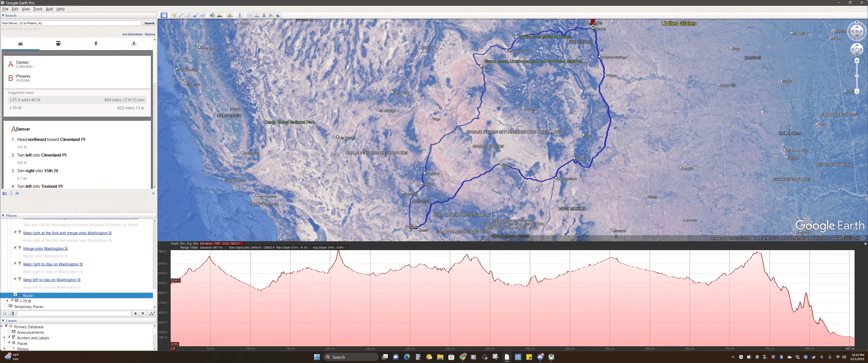Open the planet switcher dropdown icon

point(230,16)
